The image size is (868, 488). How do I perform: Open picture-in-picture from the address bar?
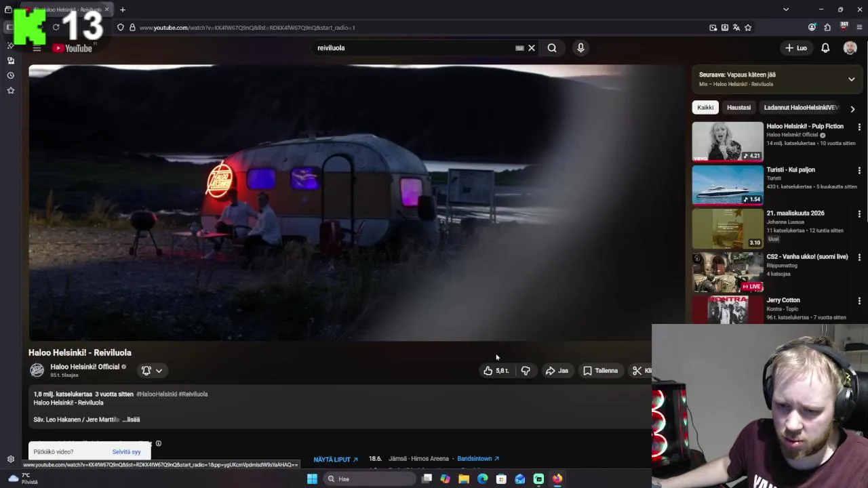(x=713, y=28)
